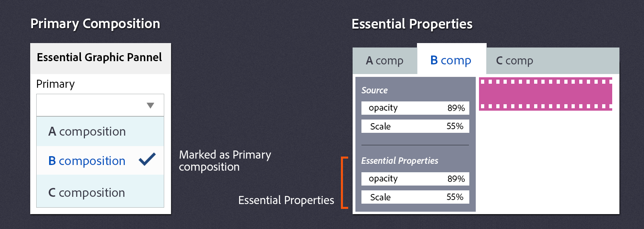Click the Marked as Primary composition label
644x229 pixels.
tap(225, 161)
